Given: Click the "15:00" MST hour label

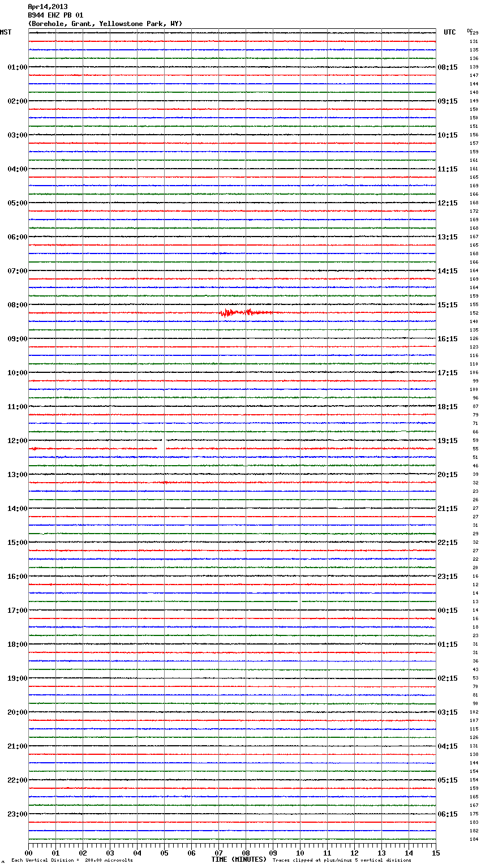Looking at the screenshot, I should tap(18, 543).
